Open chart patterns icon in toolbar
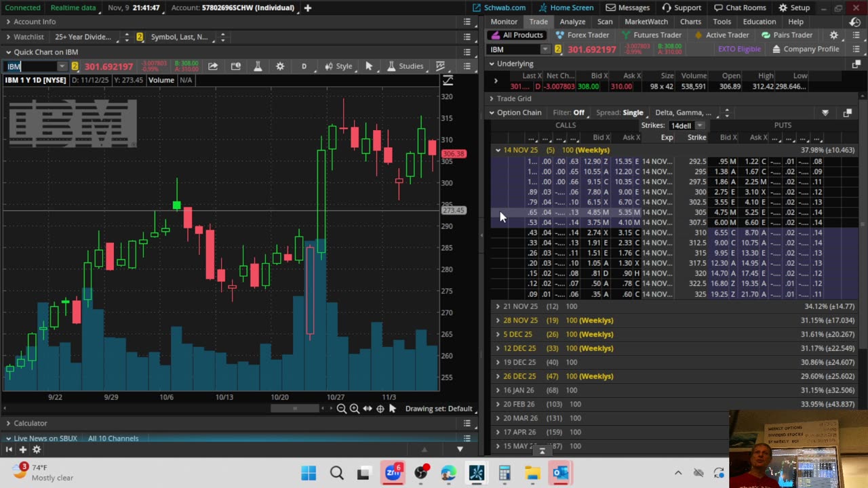 point(440,66)
